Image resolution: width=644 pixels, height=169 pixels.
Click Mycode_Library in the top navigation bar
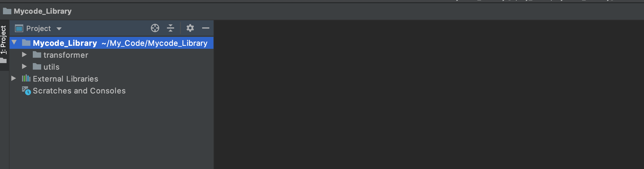(43, 11)
